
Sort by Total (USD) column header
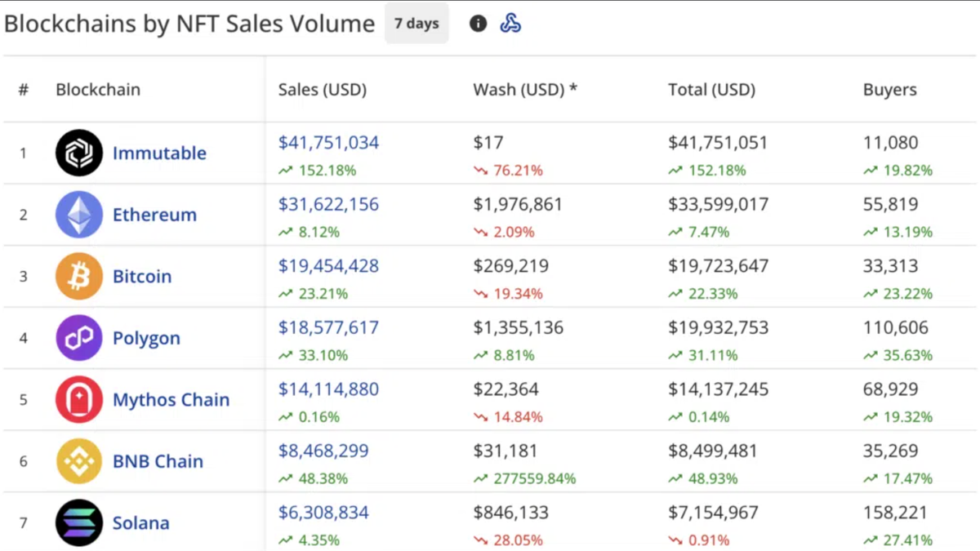[x=711, y=90]
